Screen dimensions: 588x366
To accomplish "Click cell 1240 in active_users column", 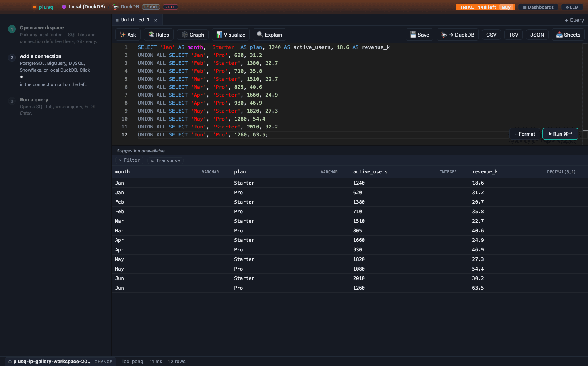I will tap(409, 183).
